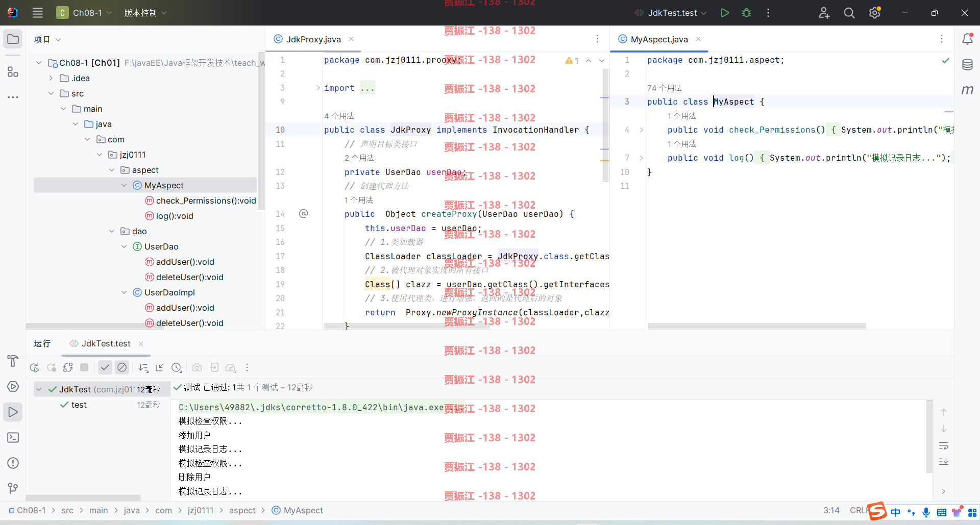Open the Ch08-1 project dropdown
The width and height of the screenshot is (980, 525).
(x=84, y=13)
